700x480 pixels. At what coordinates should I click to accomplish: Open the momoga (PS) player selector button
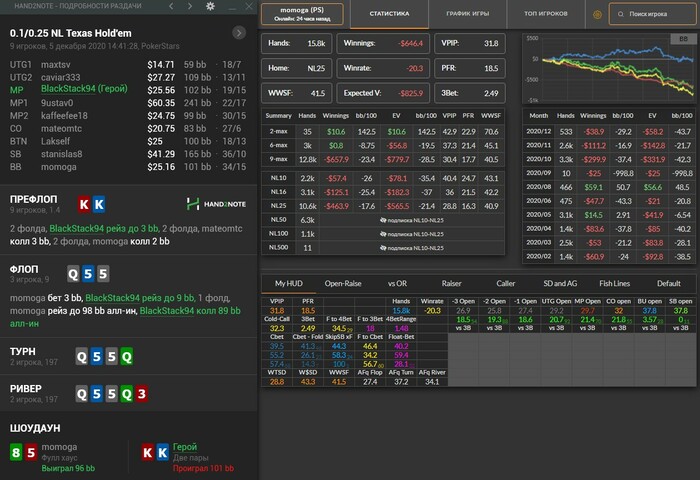(x=302, y=14)
